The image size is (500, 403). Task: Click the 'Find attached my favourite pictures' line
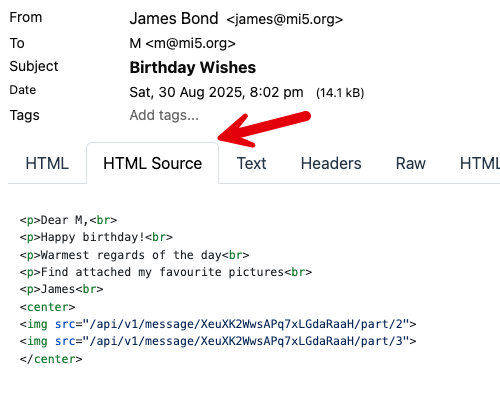tap(166, 272)
